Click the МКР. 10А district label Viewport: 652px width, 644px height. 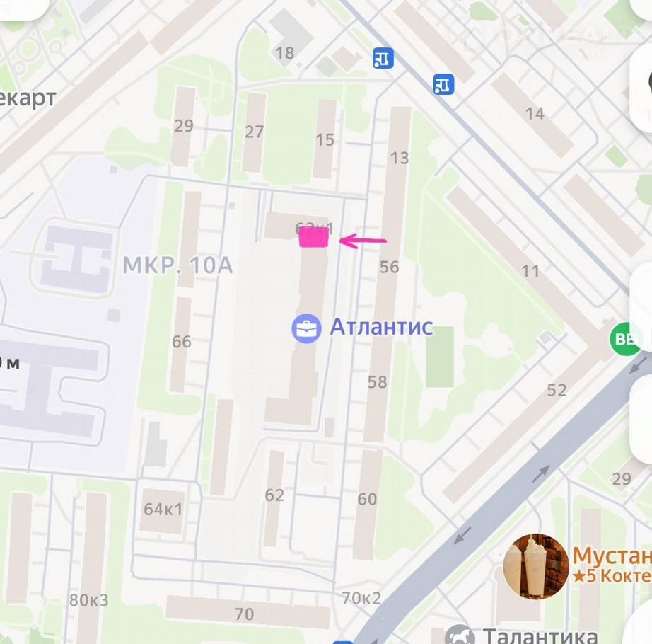coord(177,265)
